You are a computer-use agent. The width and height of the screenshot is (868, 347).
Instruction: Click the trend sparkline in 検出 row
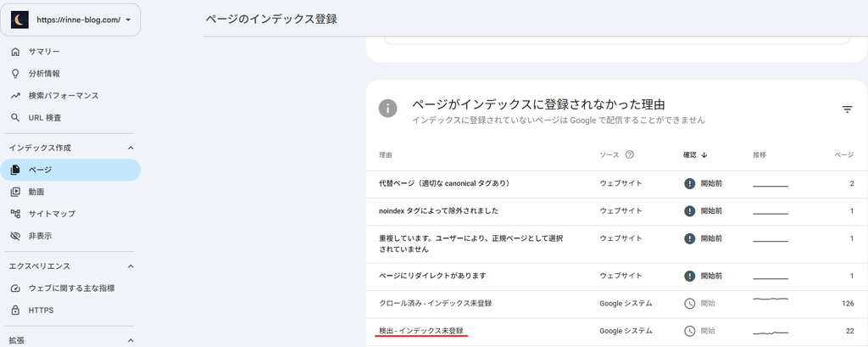[x=770, y=333]
